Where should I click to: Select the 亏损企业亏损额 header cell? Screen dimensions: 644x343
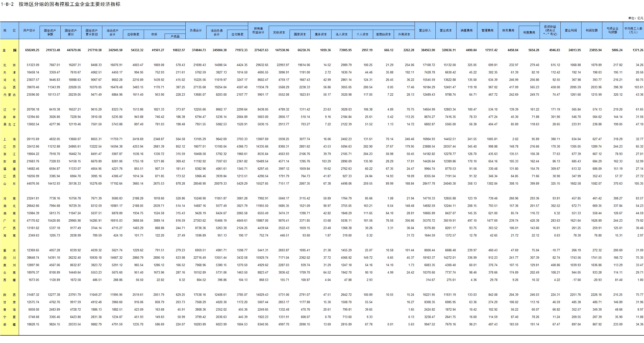tap(612, 30)
